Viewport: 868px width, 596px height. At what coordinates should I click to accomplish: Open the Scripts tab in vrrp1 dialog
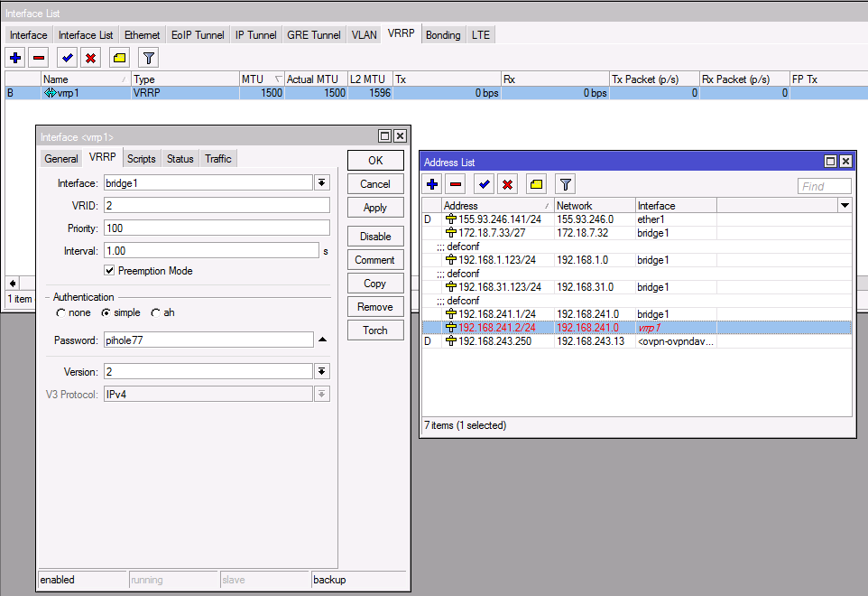141,158
